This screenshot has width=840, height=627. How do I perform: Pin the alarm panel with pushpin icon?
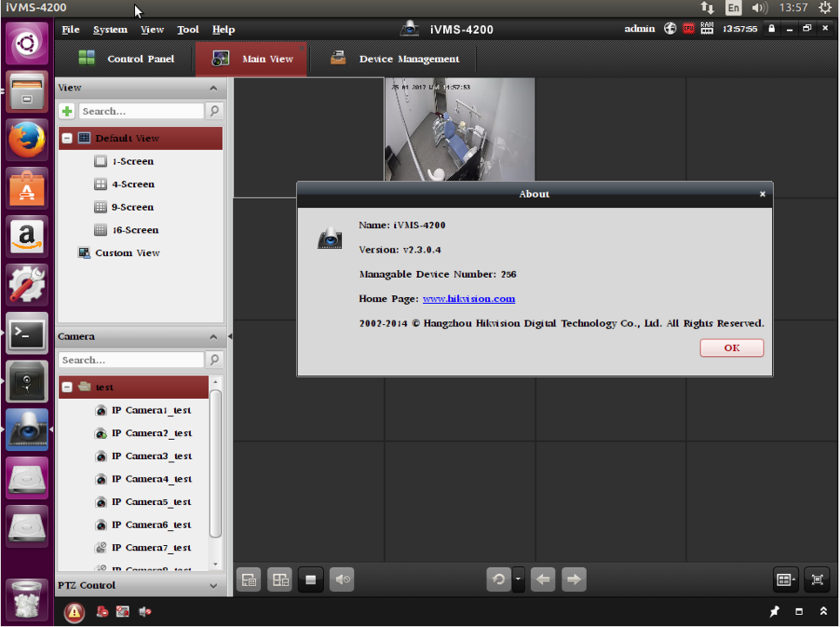point(774,611)
